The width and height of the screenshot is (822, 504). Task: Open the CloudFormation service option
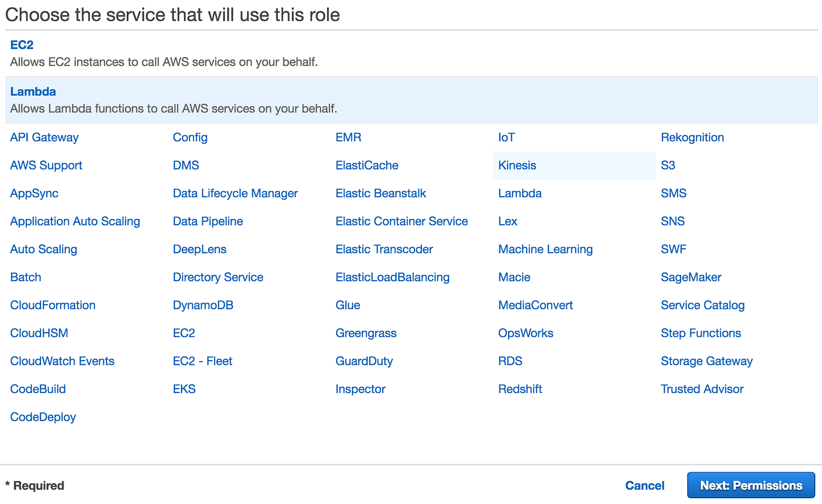53,305
